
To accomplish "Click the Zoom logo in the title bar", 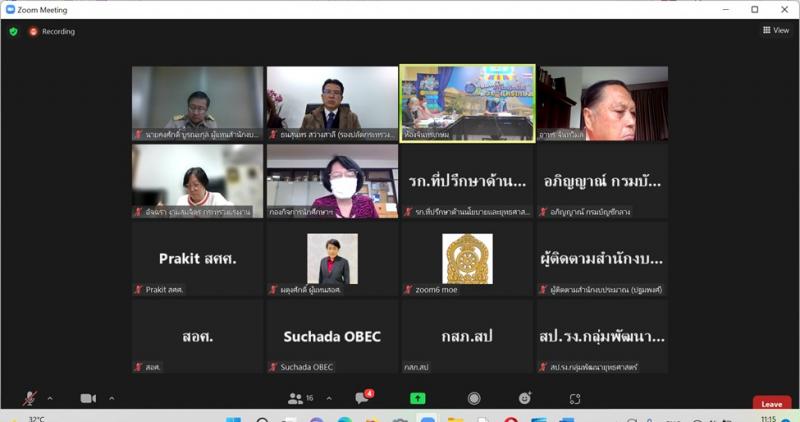I will 10,9.
